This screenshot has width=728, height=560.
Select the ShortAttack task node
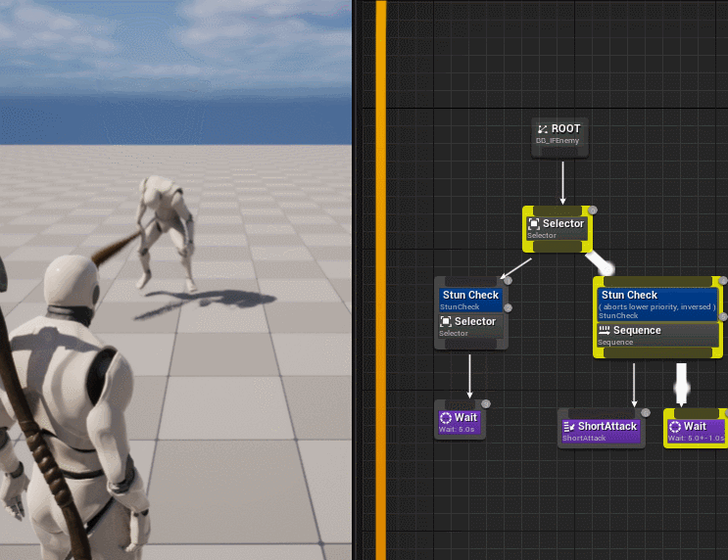coord(602,429)
